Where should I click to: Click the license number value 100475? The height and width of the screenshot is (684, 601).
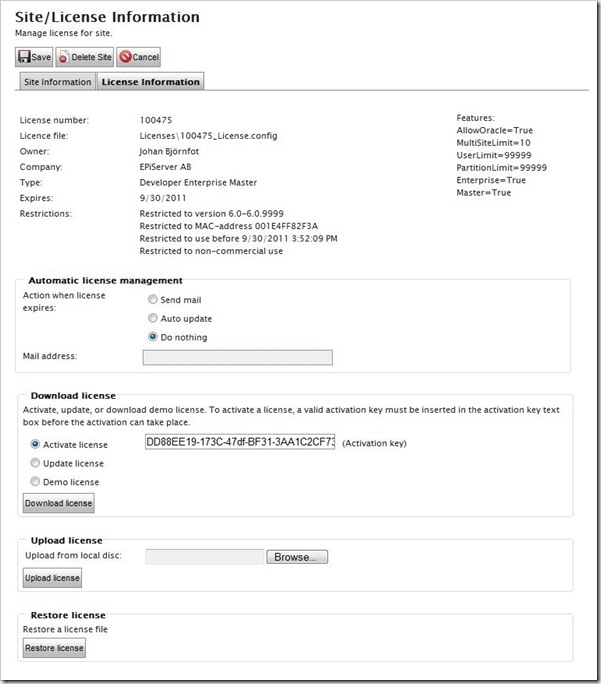(156, 120)
